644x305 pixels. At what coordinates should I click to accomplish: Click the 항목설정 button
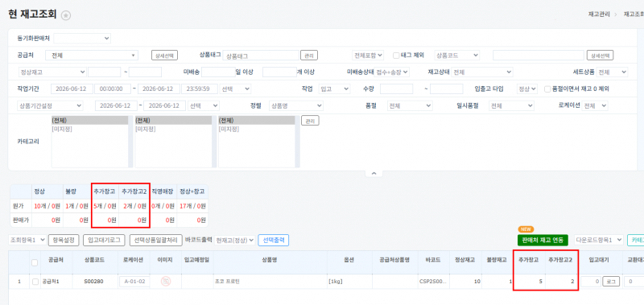coord(64,240)
